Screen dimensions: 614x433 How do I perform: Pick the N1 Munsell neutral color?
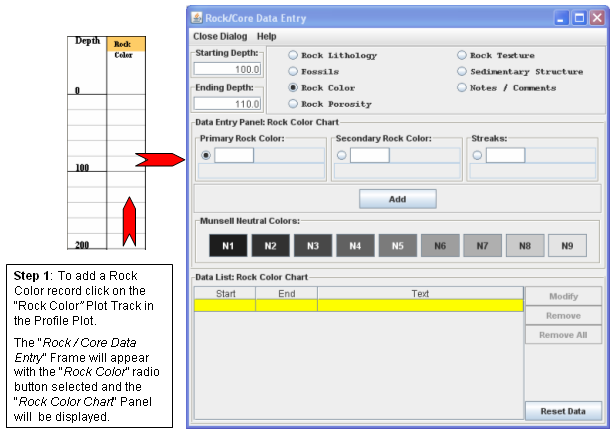[228, 246]
